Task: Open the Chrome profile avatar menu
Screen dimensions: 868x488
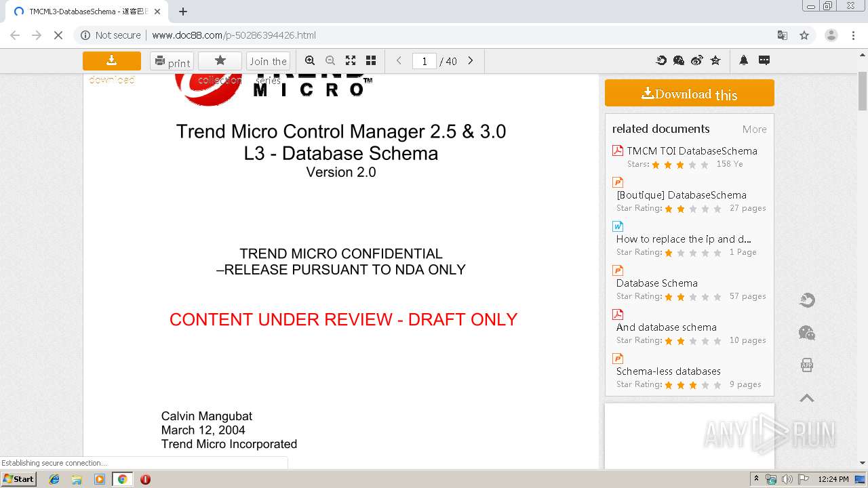Action: tap(831, 35)
